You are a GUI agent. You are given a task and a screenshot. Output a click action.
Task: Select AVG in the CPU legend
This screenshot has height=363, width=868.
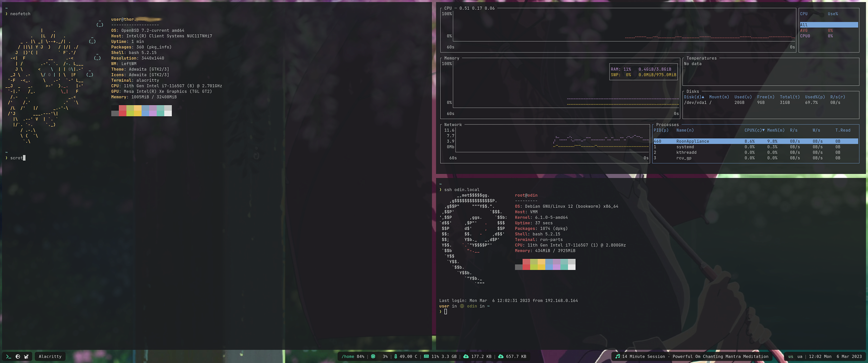click(x=804, y=30)
